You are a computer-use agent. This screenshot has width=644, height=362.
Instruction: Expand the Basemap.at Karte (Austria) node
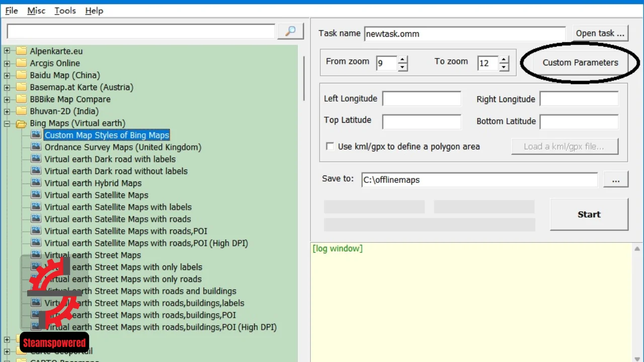pyautogui.click(x=7, y=87)
